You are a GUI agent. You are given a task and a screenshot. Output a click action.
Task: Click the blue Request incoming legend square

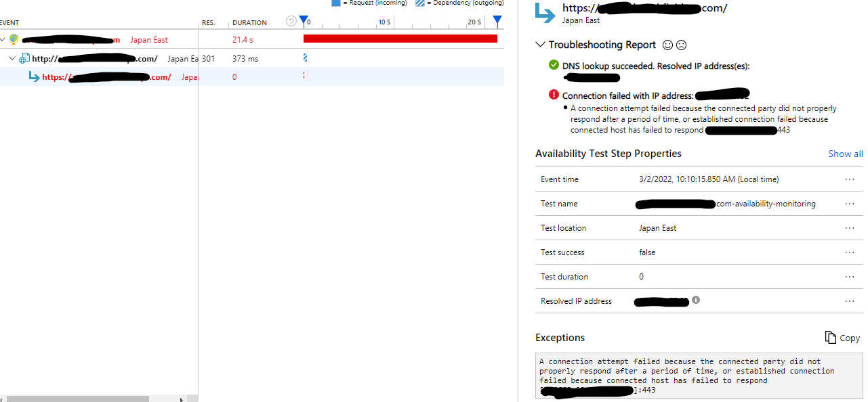(335, 3)
